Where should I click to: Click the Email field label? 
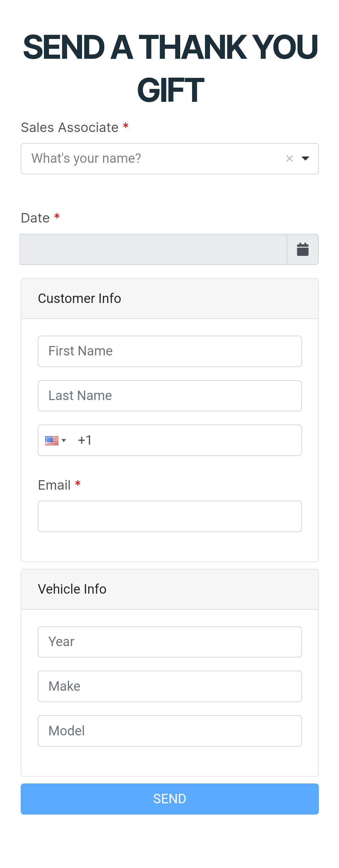tap(54, 485)
